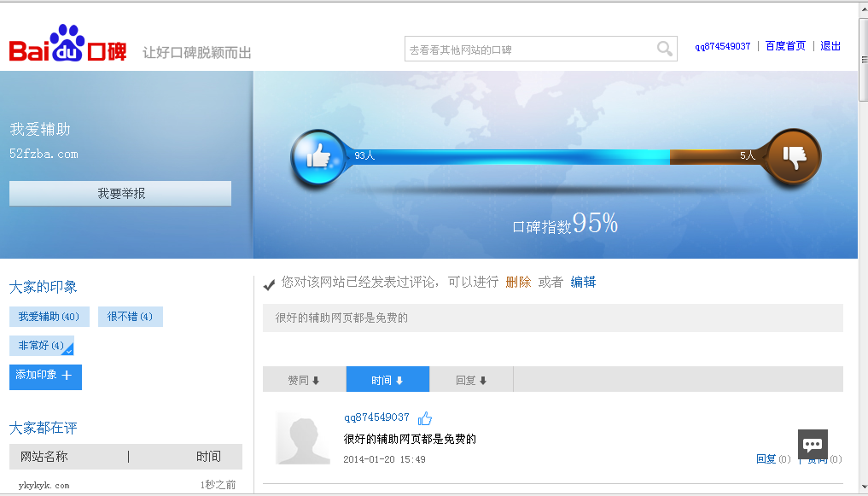
Task: Click the 去看看其他网站的口碑 search field
Action: 529,50
